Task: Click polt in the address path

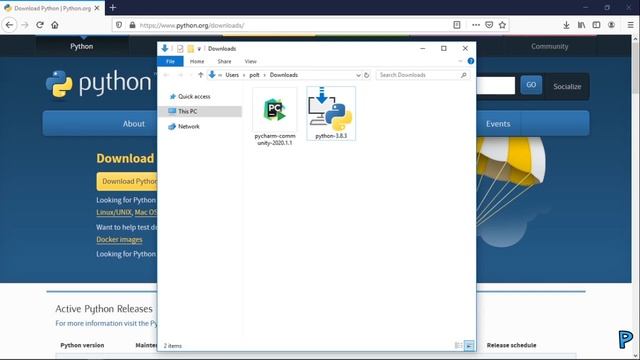Action: 254,75
